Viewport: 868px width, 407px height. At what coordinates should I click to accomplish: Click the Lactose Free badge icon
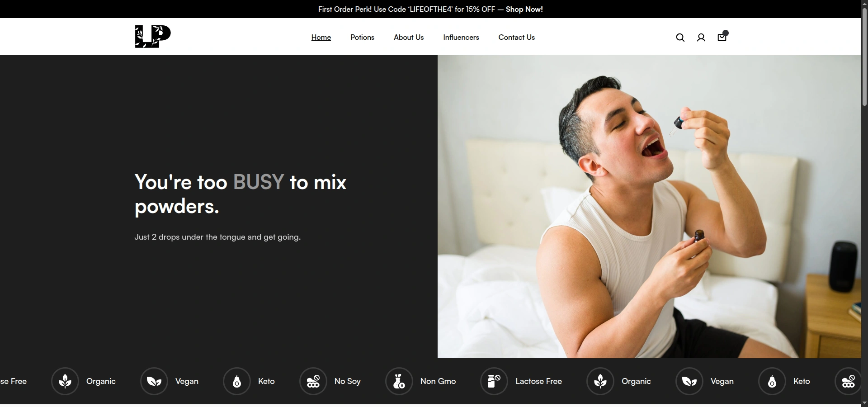tap(494, 381)
